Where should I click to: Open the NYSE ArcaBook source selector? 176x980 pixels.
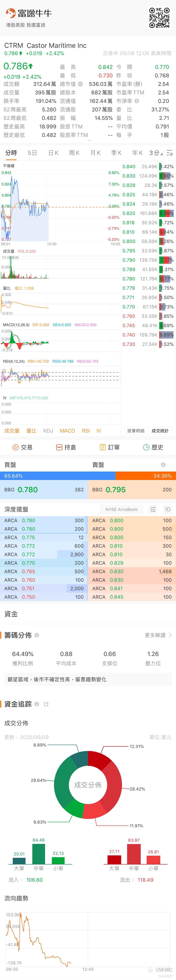coord(122,509)
